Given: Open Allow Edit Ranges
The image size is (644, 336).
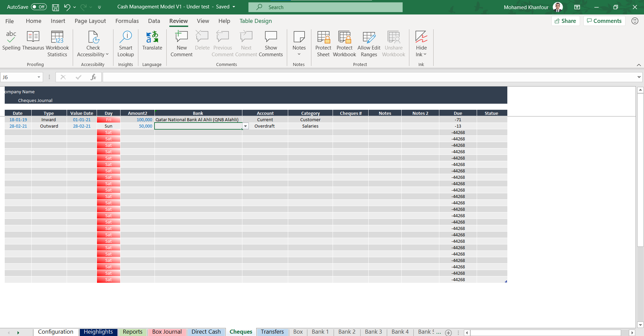Looking at the screenshot, I should pyautogui.click(x=369, y=44).
